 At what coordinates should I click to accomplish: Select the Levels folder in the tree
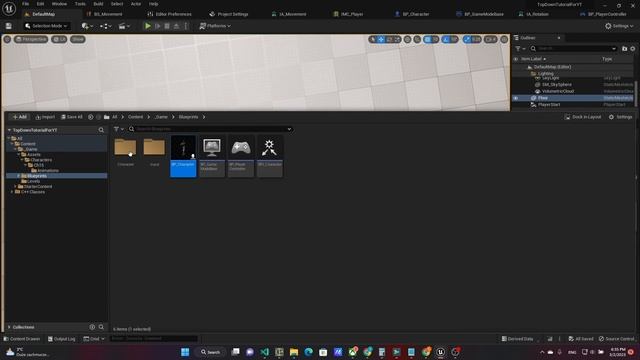tap(33, 181)
